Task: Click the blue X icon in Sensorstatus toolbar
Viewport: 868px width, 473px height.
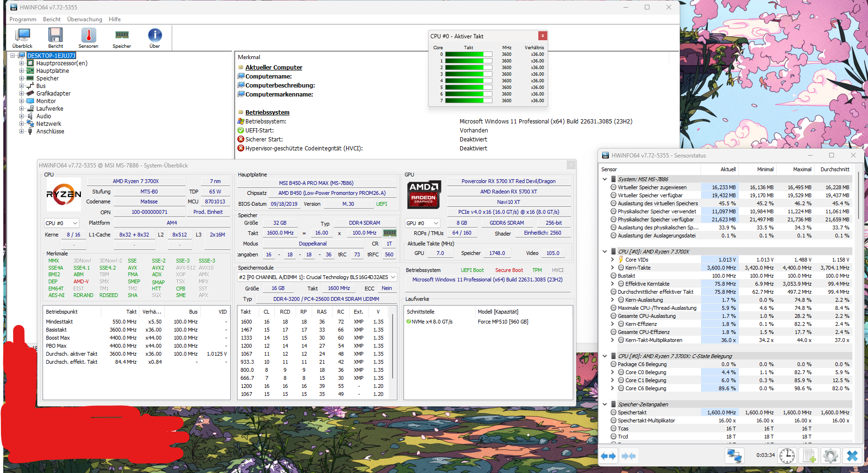Action: (x=852, y=455)
